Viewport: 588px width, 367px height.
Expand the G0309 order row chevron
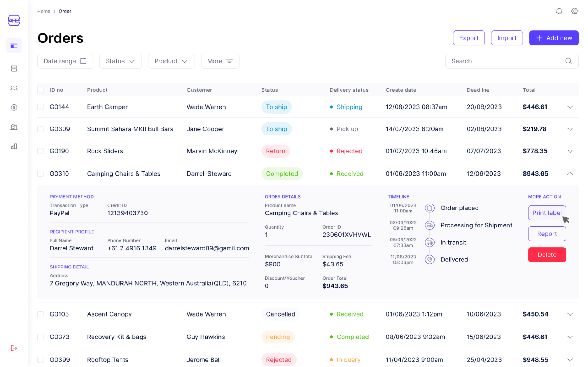(570, 129)
